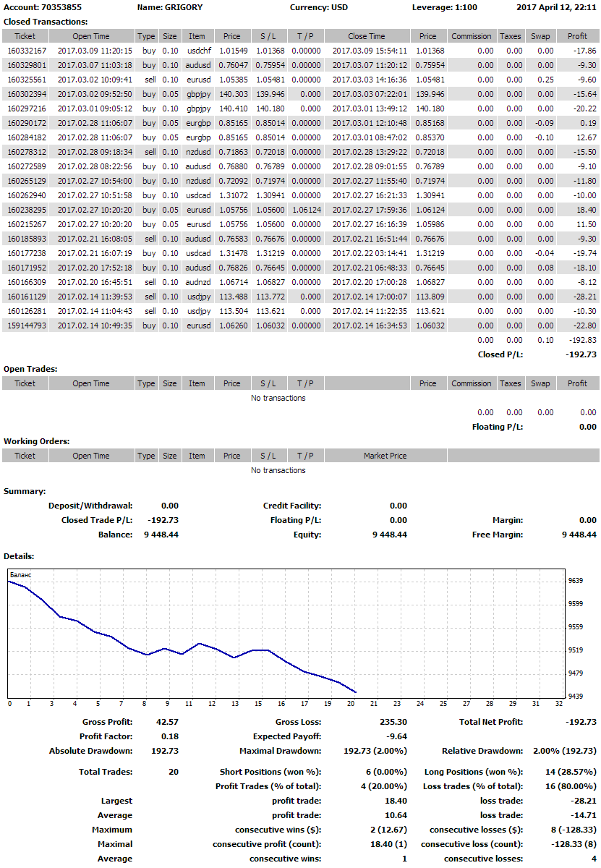Image resolution: width=601 pixels, height=868 pixels.
Task: Click the Equity value in Summary
Action: tap(389, 535)
